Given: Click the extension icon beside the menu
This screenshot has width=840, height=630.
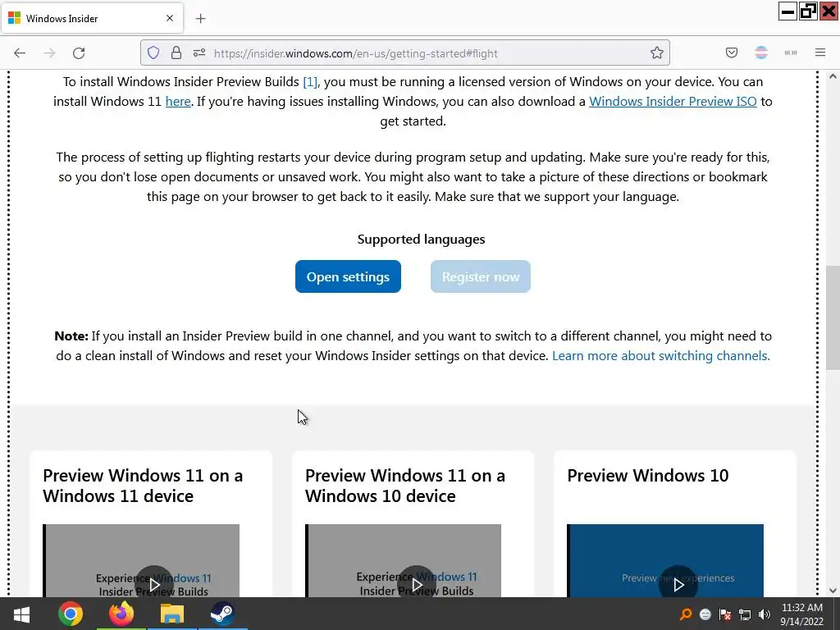Looking at the screenshot, I should tap(791, 53).
